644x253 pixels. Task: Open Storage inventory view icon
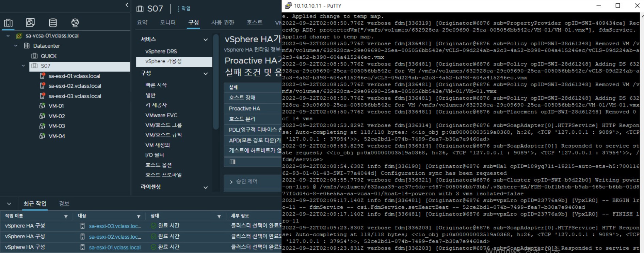53,23
